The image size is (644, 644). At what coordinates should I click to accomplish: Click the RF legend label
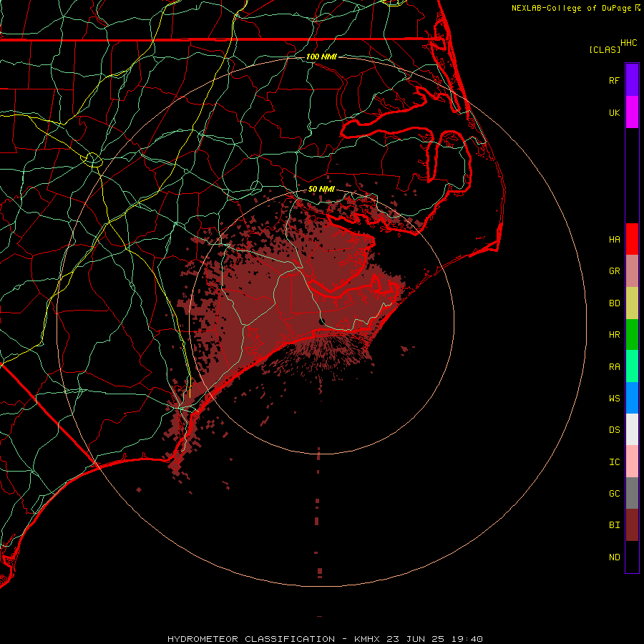pos(614,80)
